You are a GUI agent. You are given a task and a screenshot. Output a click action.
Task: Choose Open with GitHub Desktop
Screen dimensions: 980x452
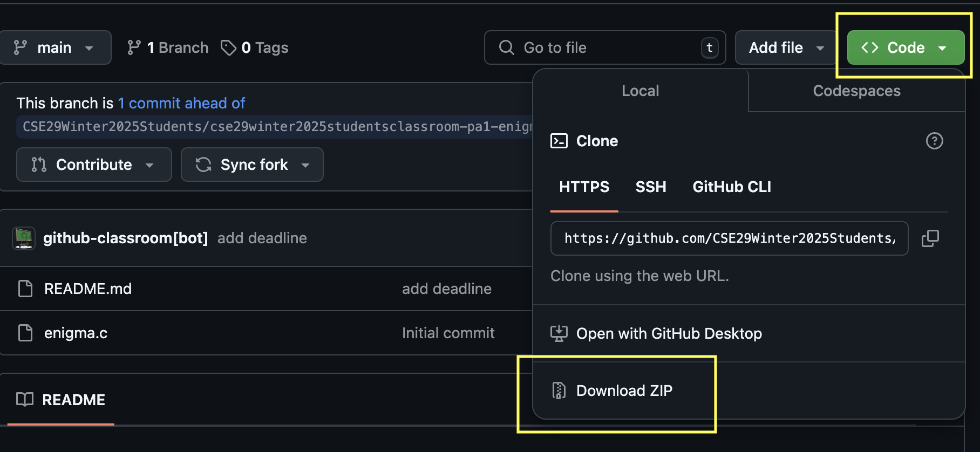(x=749, y=333)
